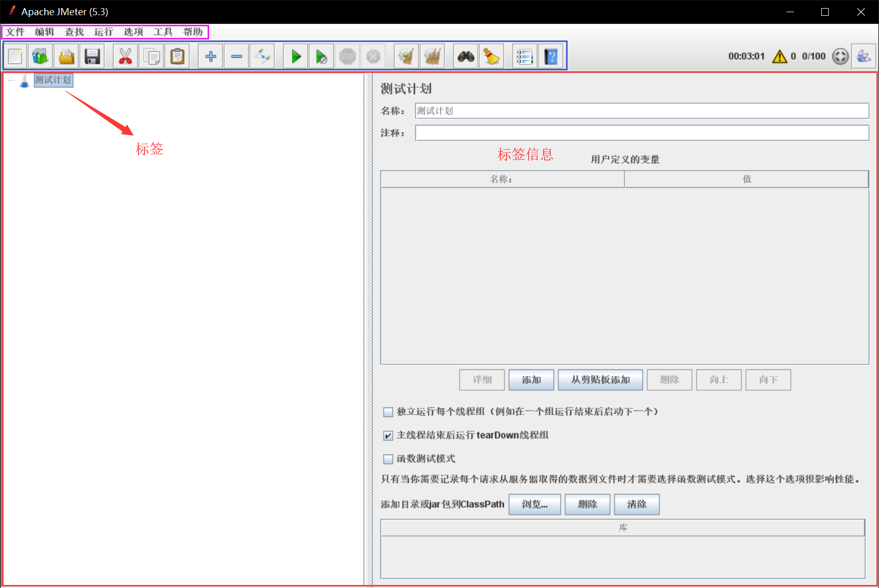This screenshot has width=879, height=588.
Task: Click the 浏览... button for ClassPath
Action: click(534, 505)
